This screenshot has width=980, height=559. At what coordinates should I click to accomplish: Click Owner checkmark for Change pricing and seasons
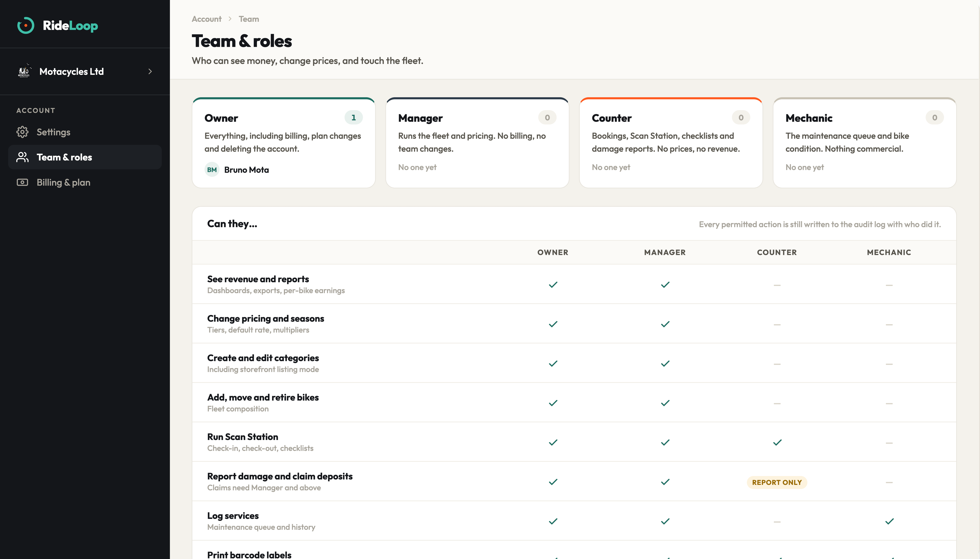pos(553,324)
